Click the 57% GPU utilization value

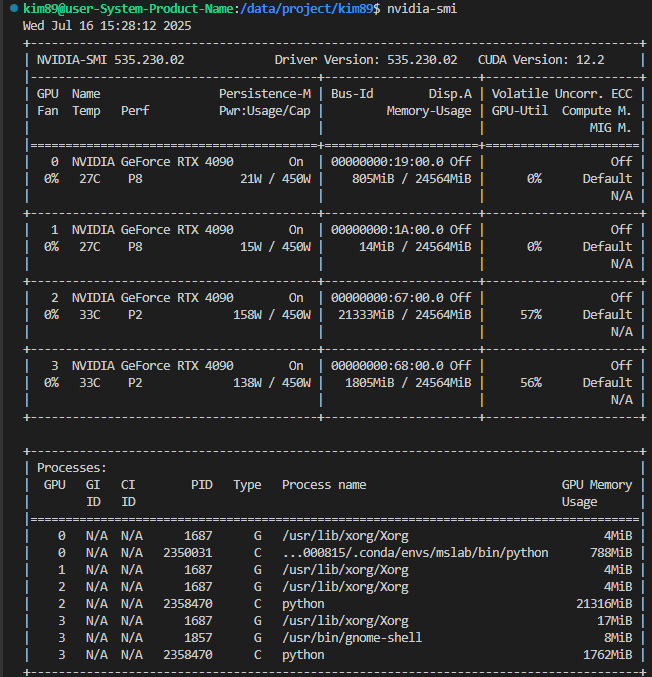click(x=531, y=315)
